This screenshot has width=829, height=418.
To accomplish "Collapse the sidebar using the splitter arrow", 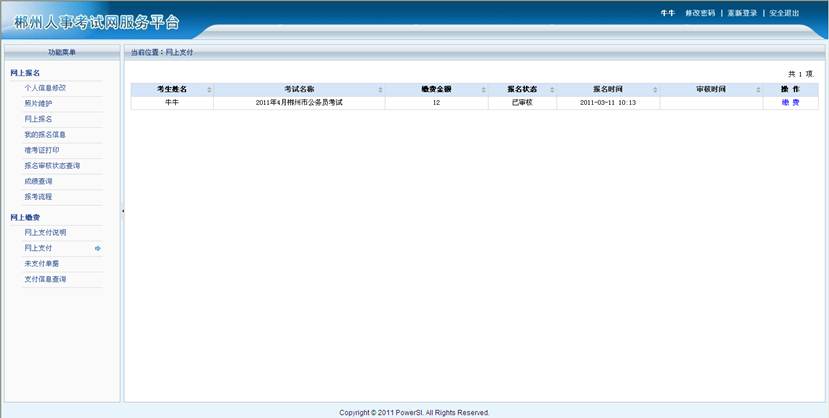I will pyautogui.click(x=122, y=211).
